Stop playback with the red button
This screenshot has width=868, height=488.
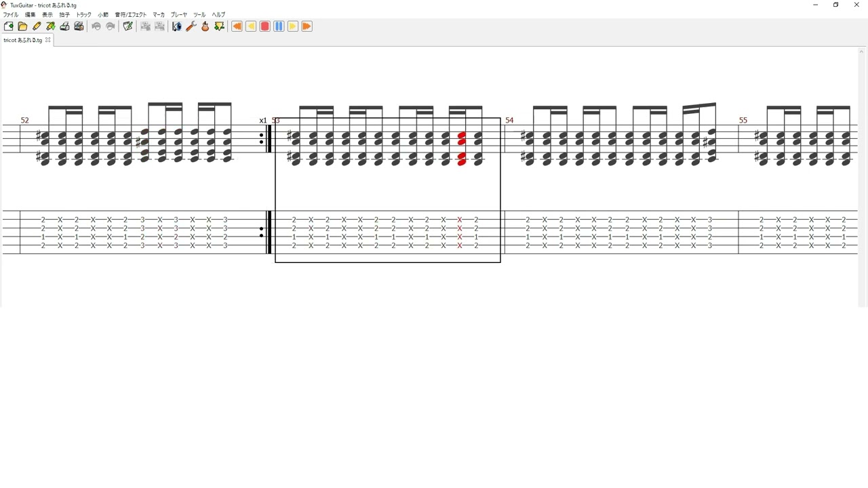(x=264, y=26)
